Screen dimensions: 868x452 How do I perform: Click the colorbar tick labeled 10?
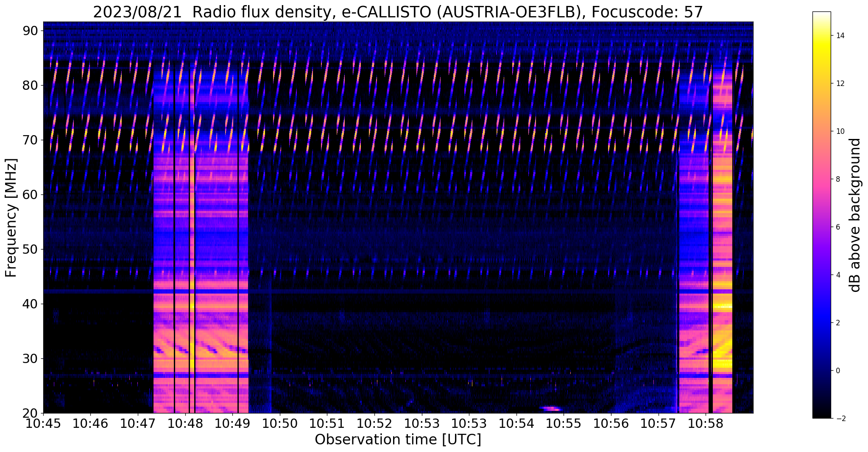coord(840,131)
